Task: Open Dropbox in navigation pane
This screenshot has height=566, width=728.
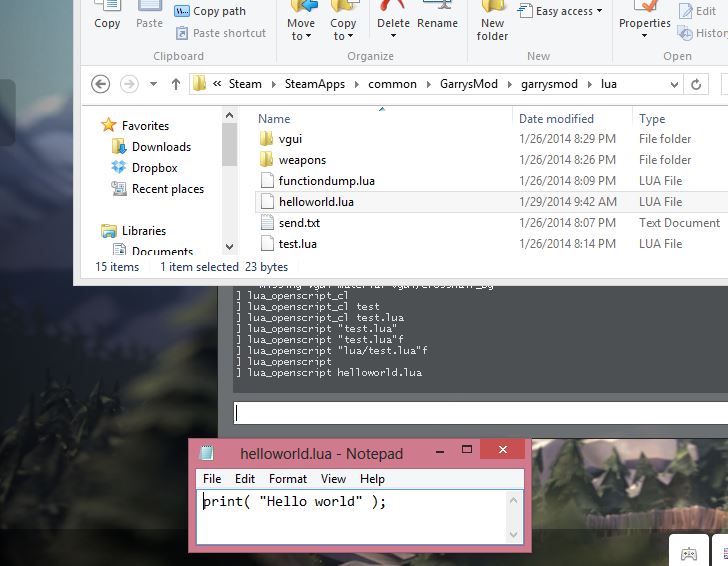Action: pyautogui.click(x=154, y=168)
